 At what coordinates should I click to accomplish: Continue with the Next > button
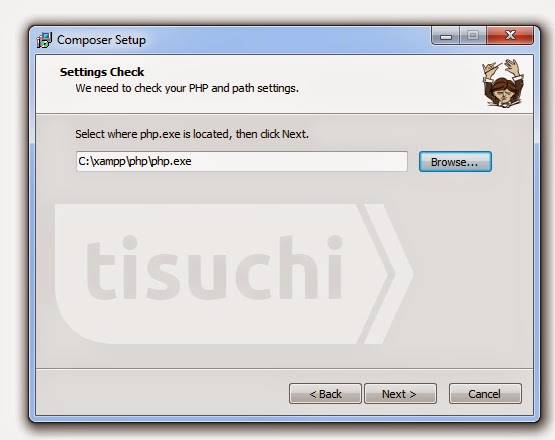[x=400, y=394]
